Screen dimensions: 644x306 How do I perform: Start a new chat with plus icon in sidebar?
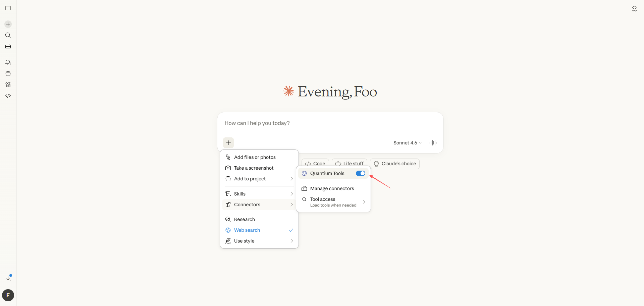pos(8,24)
